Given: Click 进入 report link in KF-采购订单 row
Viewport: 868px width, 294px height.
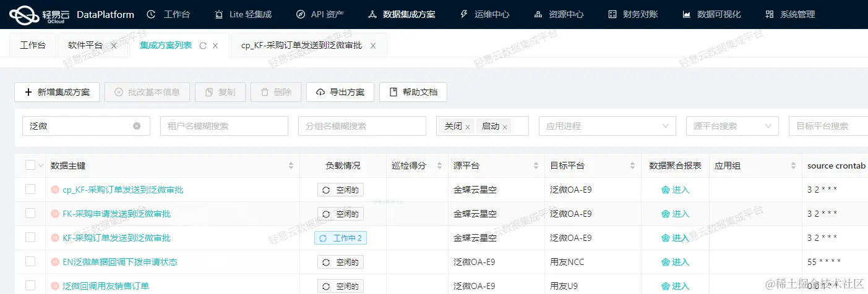Looking at the screenshot, I should click(x=675, y=238).
